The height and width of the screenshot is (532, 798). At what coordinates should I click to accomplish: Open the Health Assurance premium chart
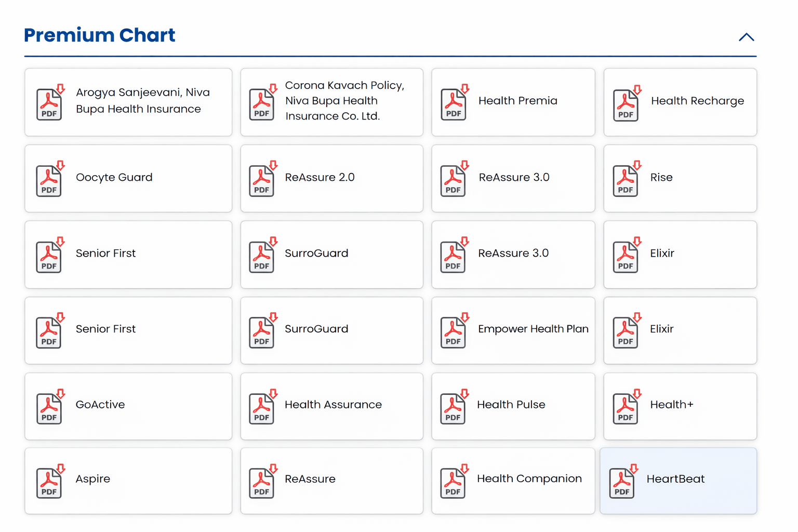tap(331, 406)
